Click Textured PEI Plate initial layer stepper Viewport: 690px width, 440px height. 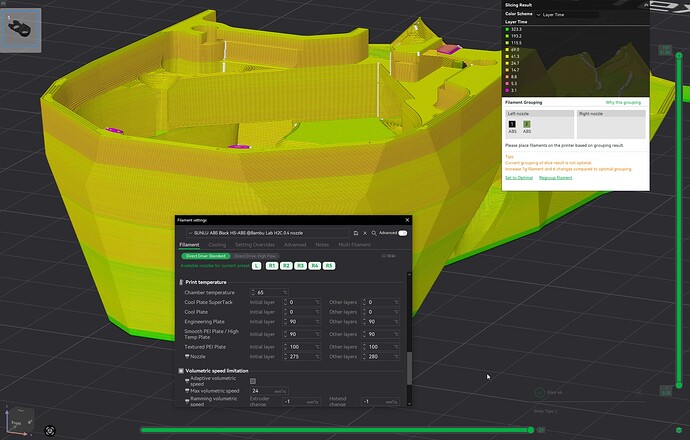point(285,347)
